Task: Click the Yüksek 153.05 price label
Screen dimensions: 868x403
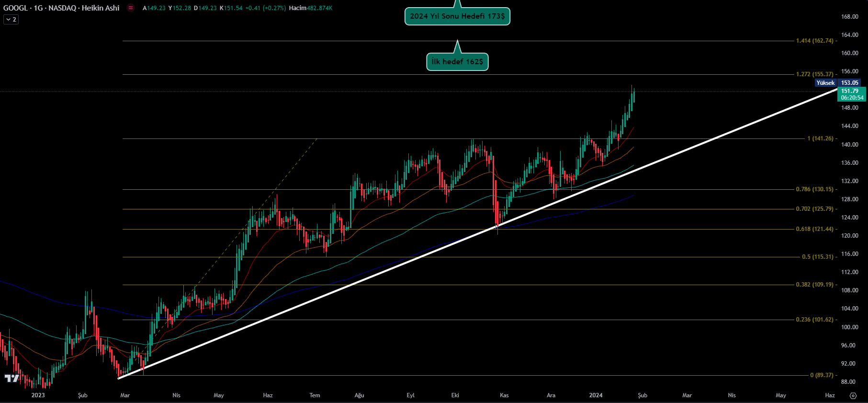Action: (x=837, y=83)
